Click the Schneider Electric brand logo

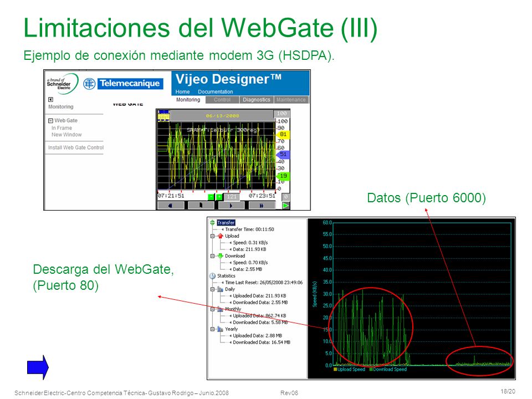point(62,84)
